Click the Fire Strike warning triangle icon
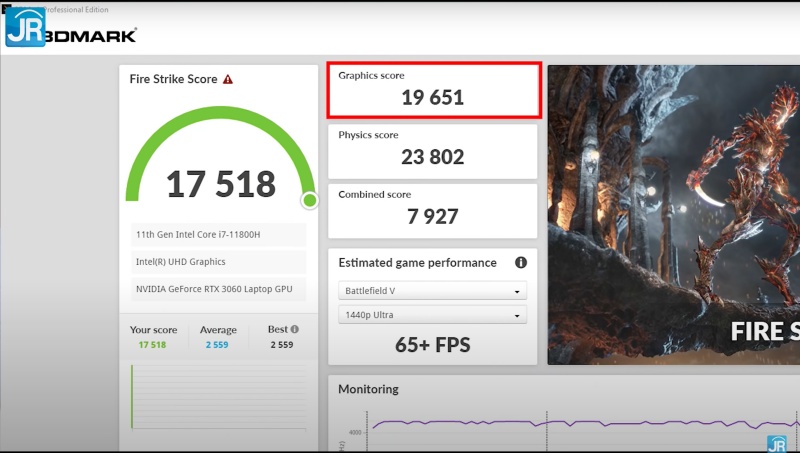The height and width of the screenshot is (453, 800). [x=228, y=79]
